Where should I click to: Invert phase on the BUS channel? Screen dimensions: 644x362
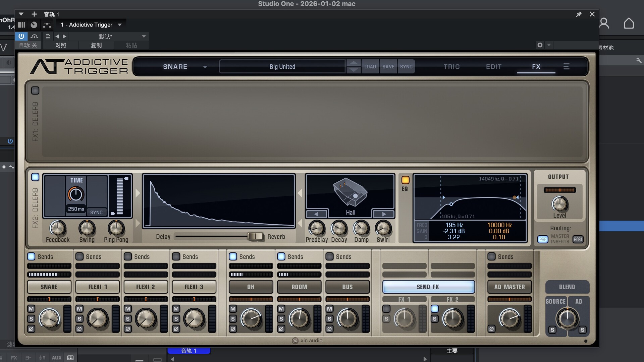pos(329,329)
